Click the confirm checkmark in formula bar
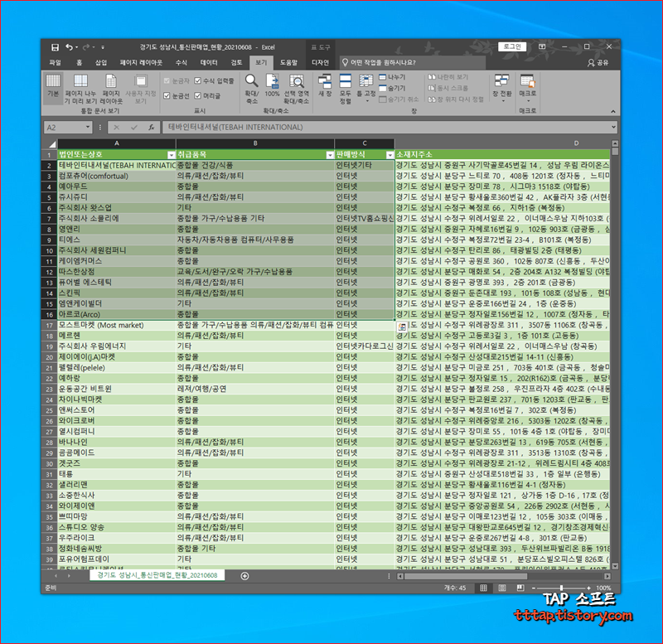663x644 pixels. [134, 128]
